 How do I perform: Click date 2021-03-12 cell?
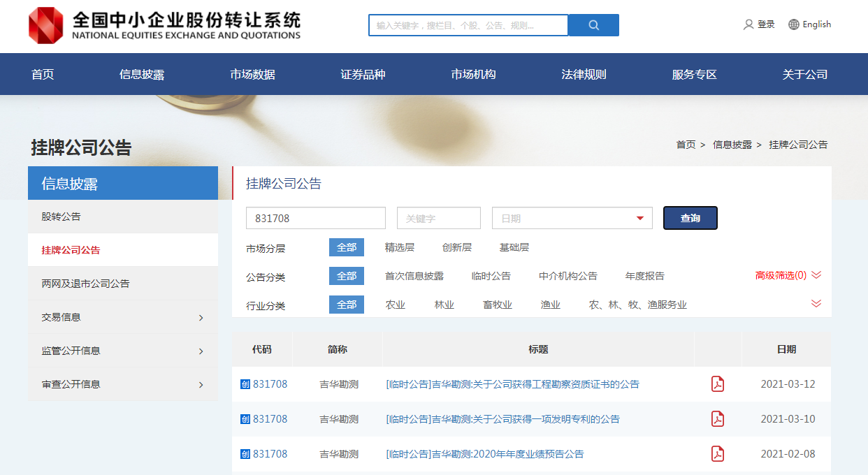point(788,384)
